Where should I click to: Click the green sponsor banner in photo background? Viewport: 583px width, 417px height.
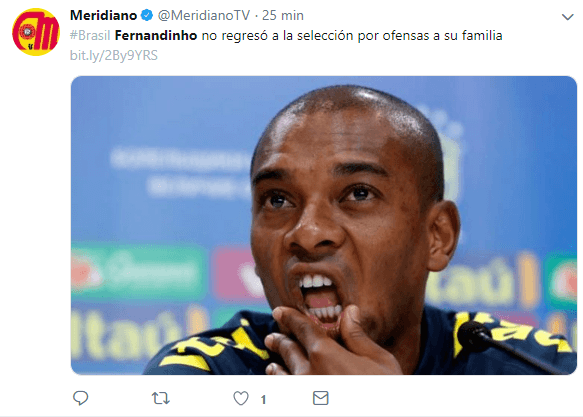(138, 271)
